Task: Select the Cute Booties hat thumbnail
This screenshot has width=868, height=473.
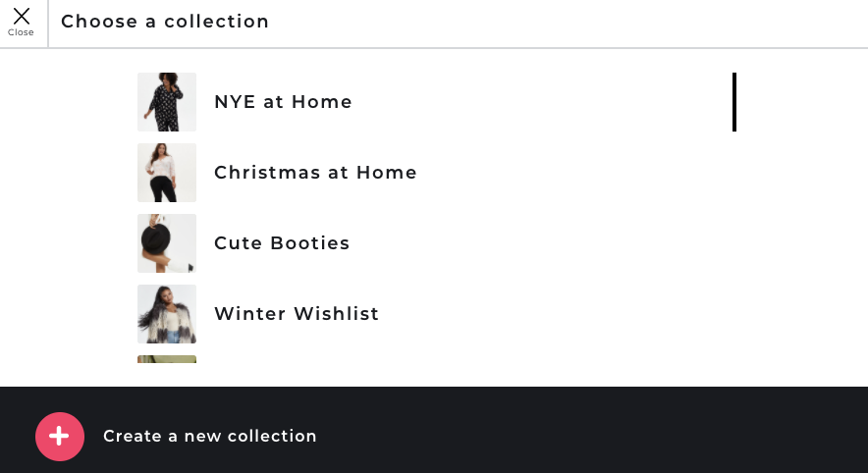Action: pyautogui.click(x=167, y=243)
